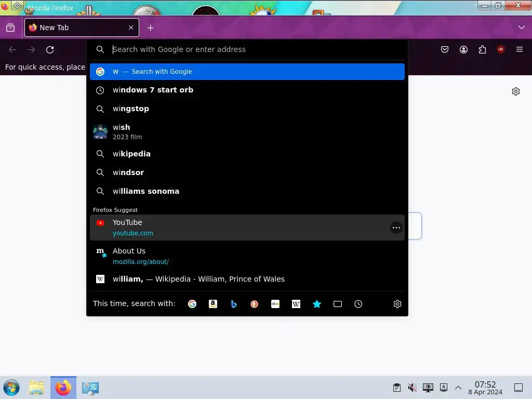Search this time with Bing
Screen dimensions: 532x399
[233, 304]
